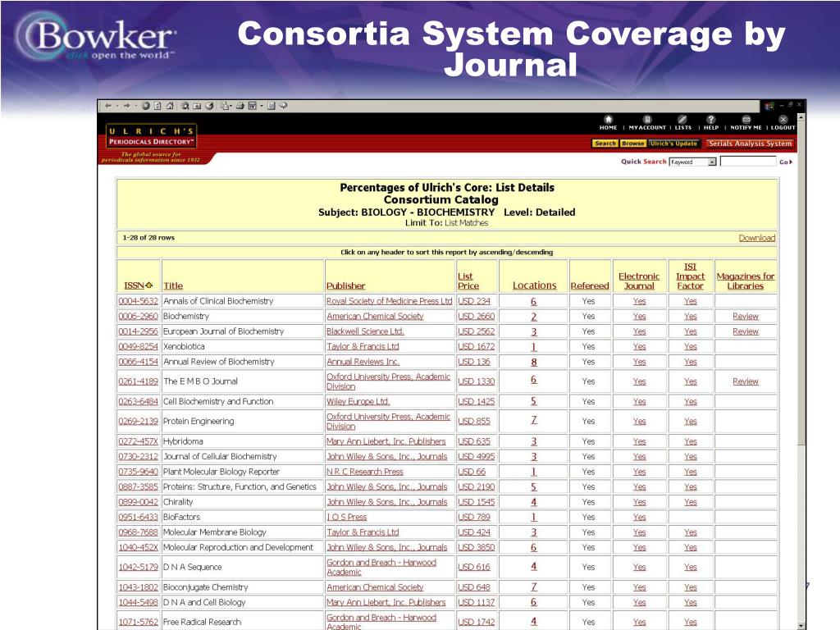840x630 pixels.
Task: Sort by Locations column header
Action: click(x=535, y=285)
